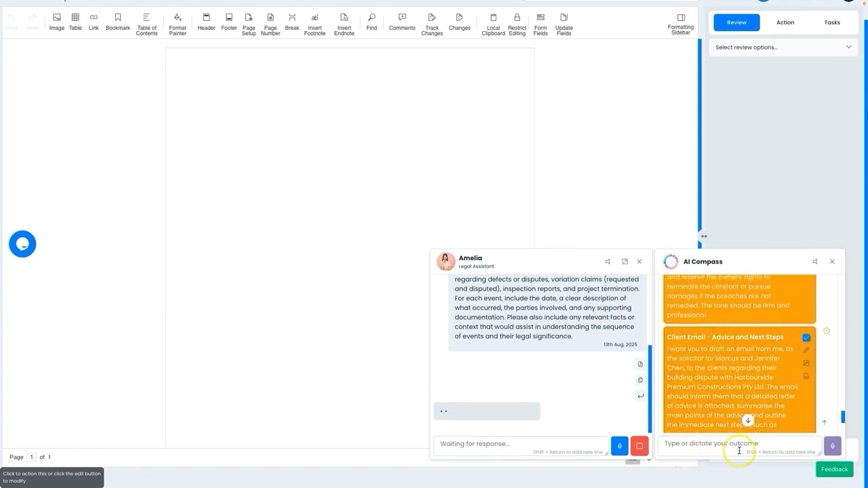Expand the Select review options dropdown
Screen dimensions: 868x488
pyautogui.click(x=783, y=47)
